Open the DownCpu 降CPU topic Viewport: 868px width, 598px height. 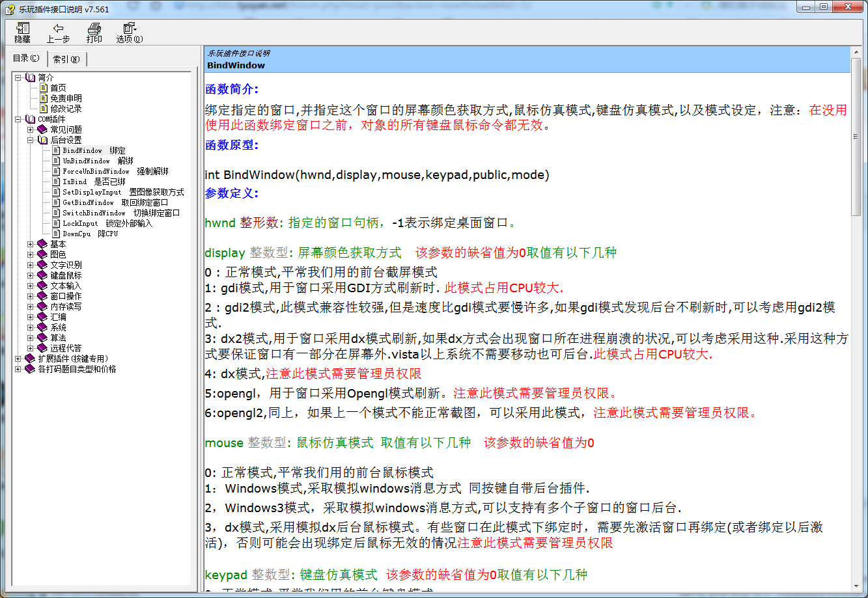90,234
